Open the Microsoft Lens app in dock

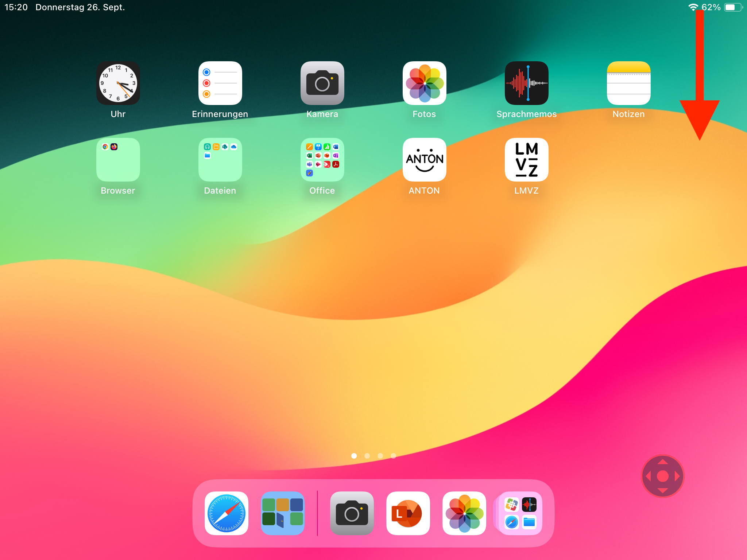pos(408,513)
